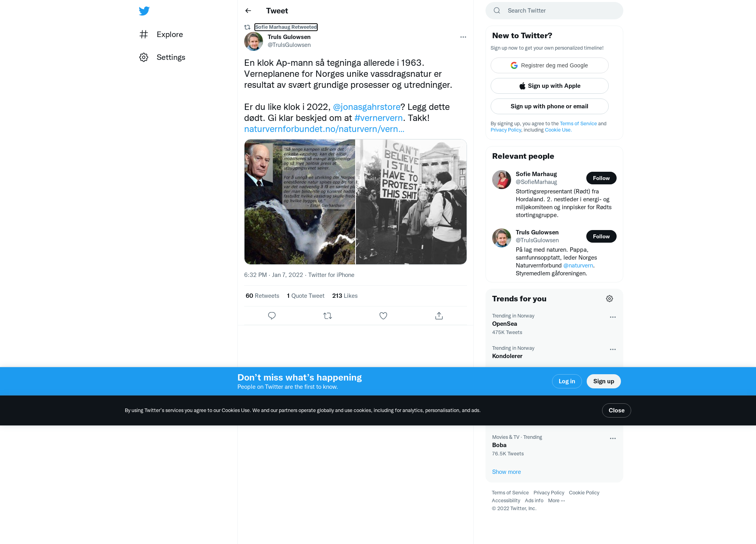Viewport: 756px width, 544px height.
Task: Click Sign up with Apple button
Action: point(549,86)
